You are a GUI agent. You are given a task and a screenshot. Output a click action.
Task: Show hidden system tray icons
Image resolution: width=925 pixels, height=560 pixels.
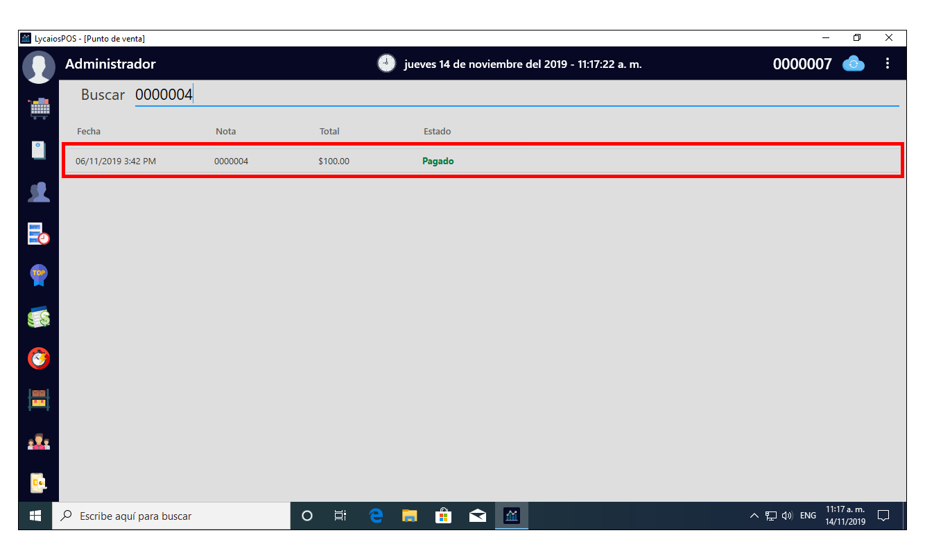[x=754, y=516]
